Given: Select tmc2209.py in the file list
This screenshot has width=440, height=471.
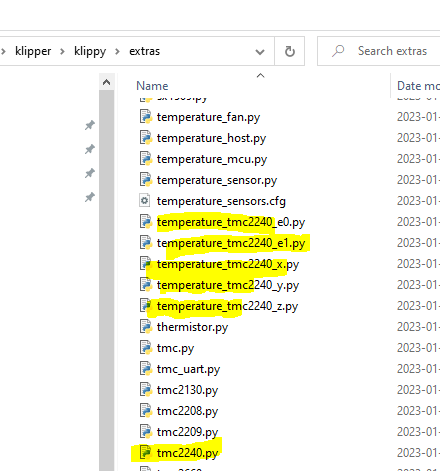Looking at the screenshot, I should click(x=187, y=432).
